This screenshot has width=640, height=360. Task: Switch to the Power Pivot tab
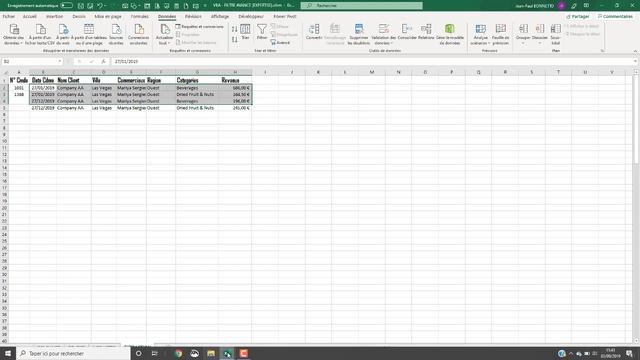[284, 16]
